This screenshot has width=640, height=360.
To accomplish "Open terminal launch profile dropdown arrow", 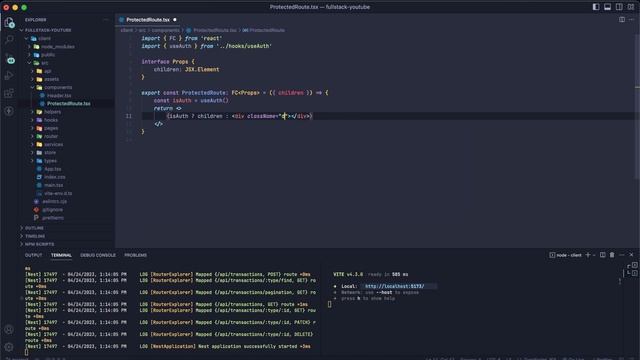I will [x=594, y=255].
